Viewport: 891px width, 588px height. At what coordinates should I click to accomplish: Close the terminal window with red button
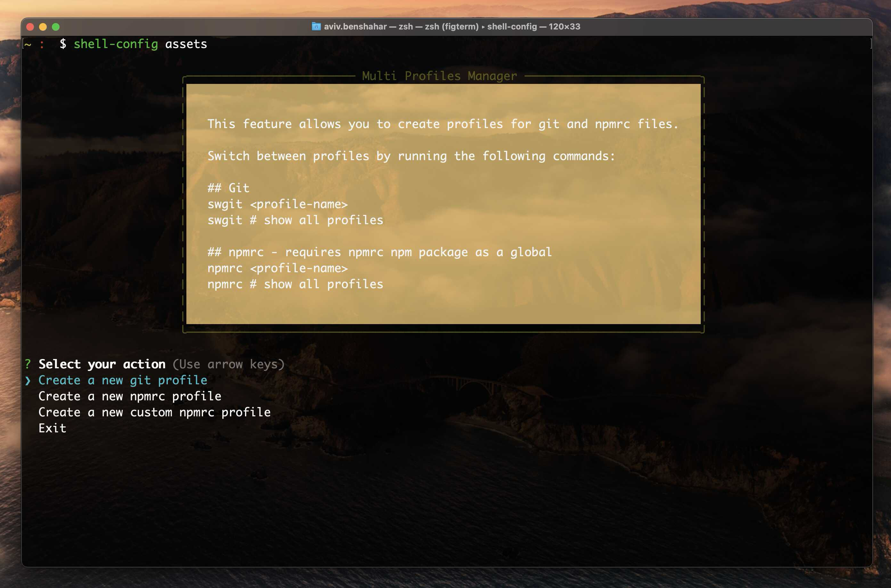click(x=30, y=27)
